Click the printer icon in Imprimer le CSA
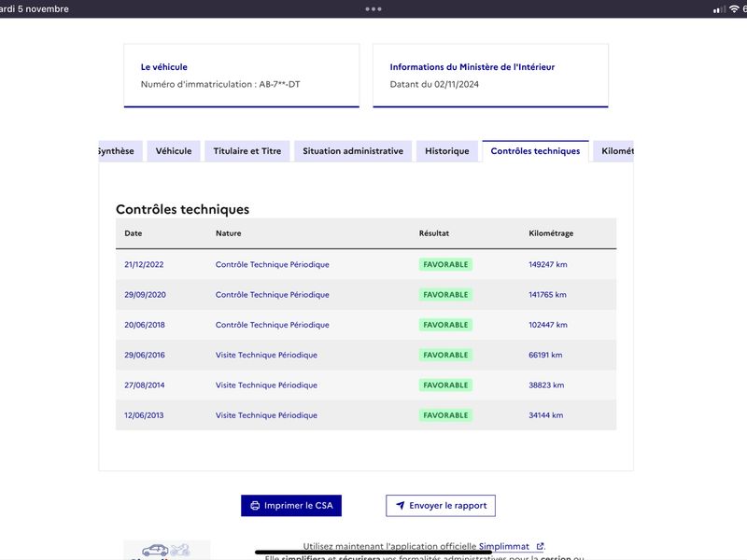 (x=255, y=506)
